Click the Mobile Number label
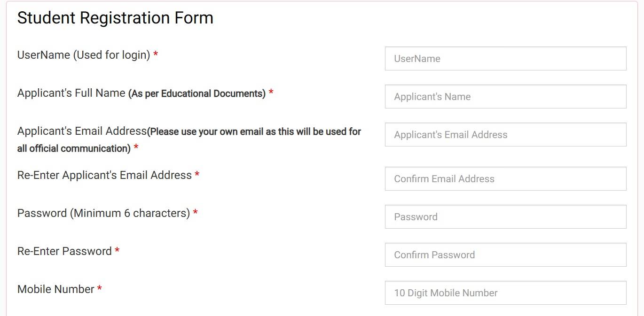This screenshot has width=644, height=316. pos(55,289)
